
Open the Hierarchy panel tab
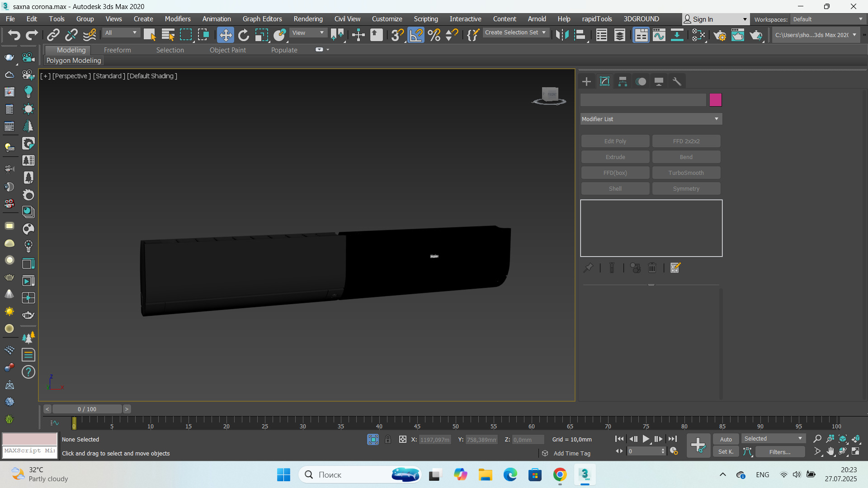coord(623,81)
